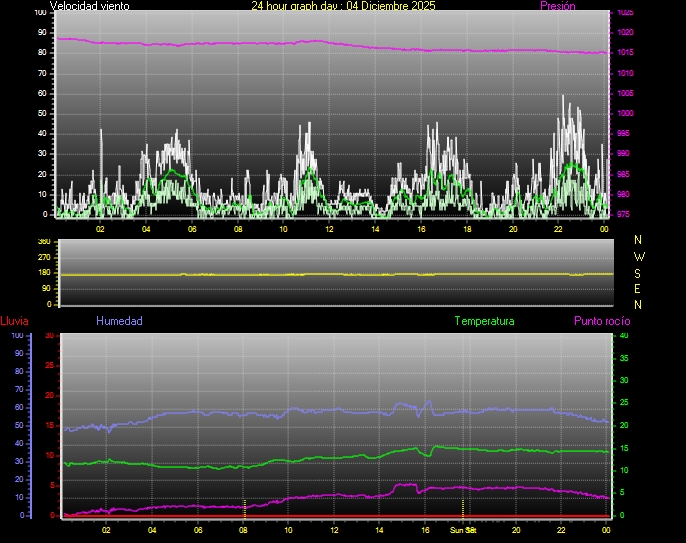Click the "Sun Set" marker on lower graph
This screenshot has width=686, height=543.
(463, 529)
